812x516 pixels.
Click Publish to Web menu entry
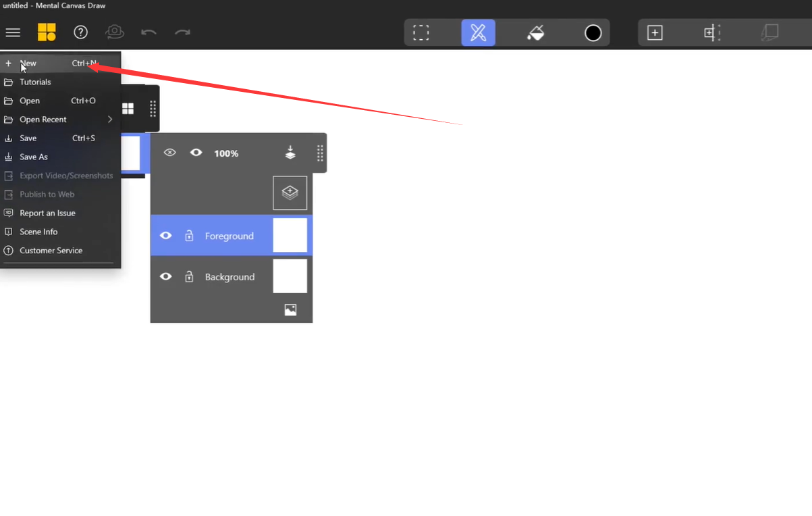[x=61, y=195]
